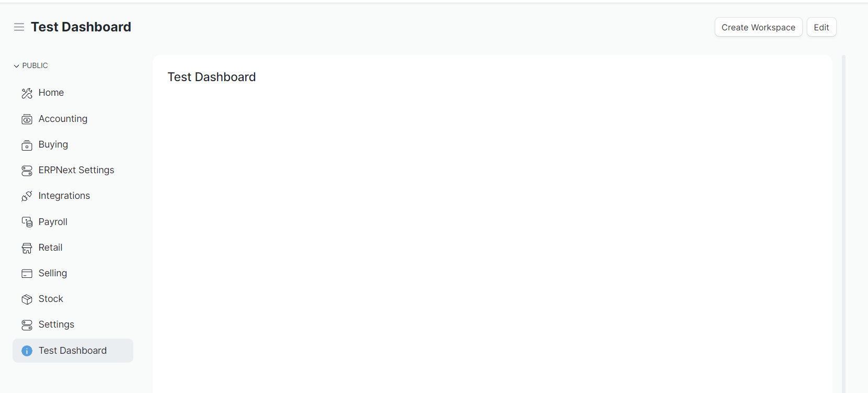Open the Home workspace
The width and height of the screenshot is (868, 393).
(51, 93)
